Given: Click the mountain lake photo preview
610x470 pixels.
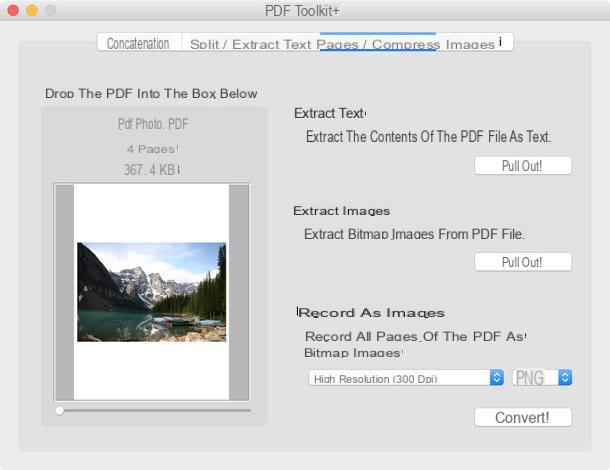Looking at the screenshot, I should coord(152,292).
